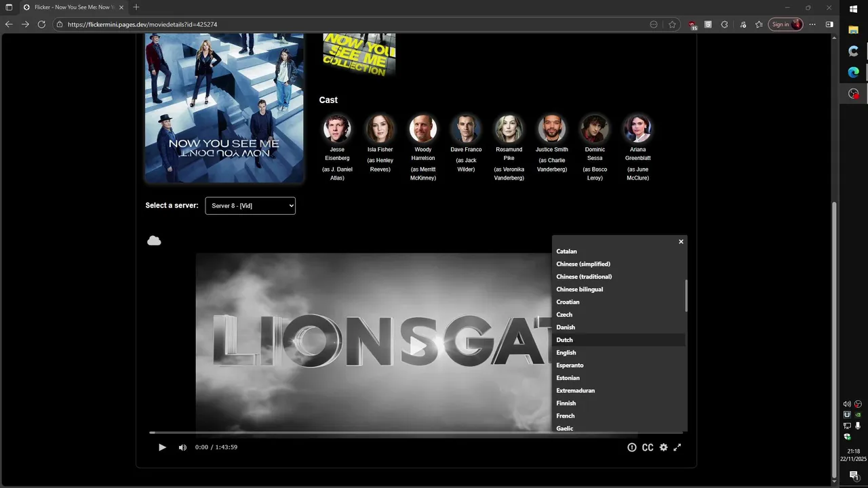
Task: Select Finnish subtitles
Action: 618,403
